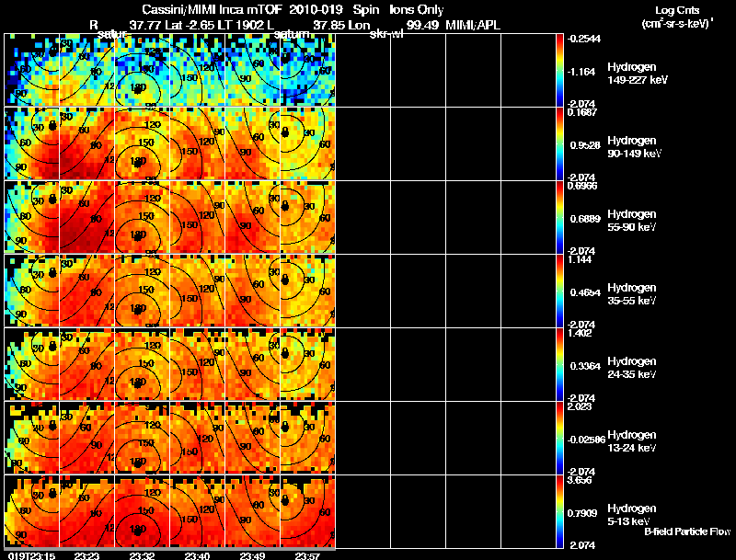Click the '0.9528' color scale value
The image size is (736, 560).
click(585, 145)
